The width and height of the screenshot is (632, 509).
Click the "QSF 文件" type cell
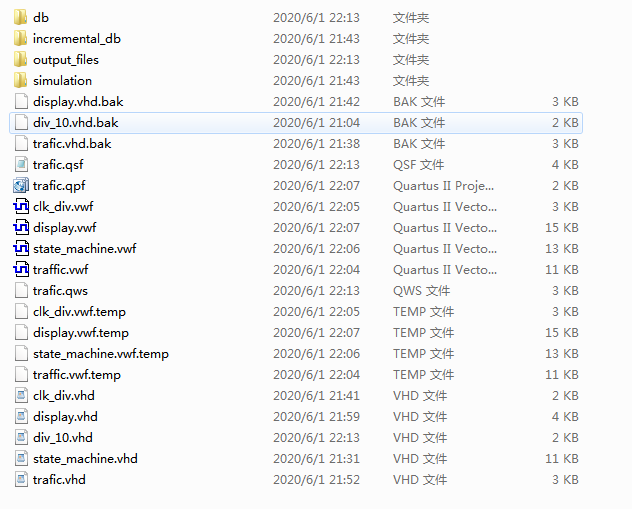coord(419,164)
